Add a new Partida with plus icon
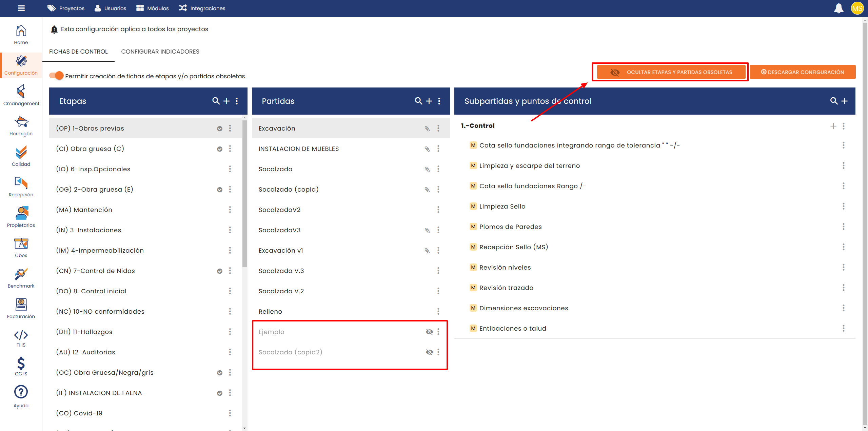 (x=429, y=101)
